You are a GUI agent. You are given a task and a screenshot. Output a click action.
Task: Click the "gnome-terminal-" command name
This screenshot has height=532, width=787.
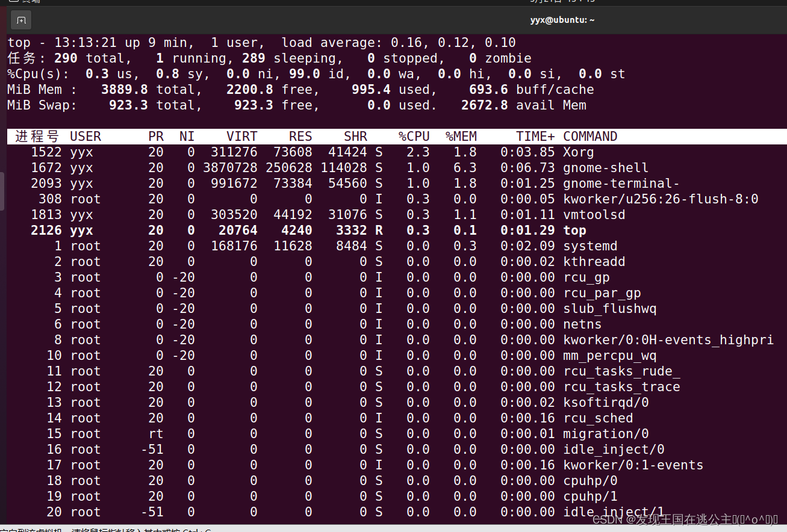click(x=621, y=184)
